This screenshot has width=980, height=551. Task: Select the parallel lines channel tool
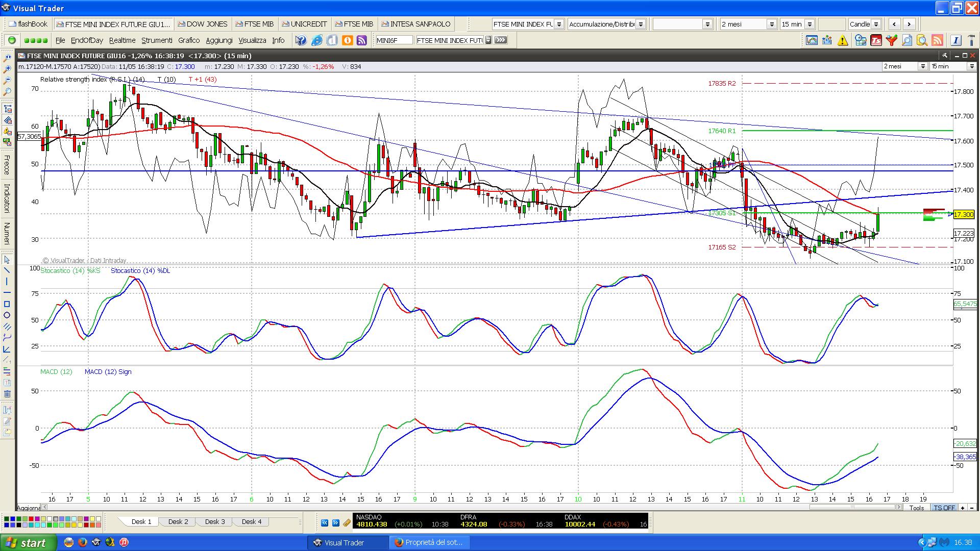pyautogui.click(x=7, y=327)
